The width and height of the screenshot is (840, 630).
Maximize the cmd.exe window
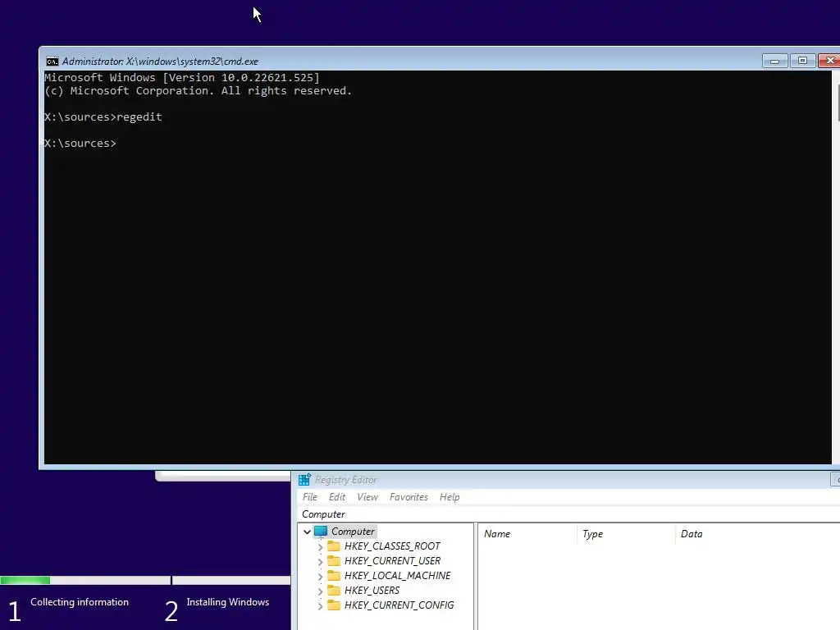pyautogui.click(x=802, y=61)
